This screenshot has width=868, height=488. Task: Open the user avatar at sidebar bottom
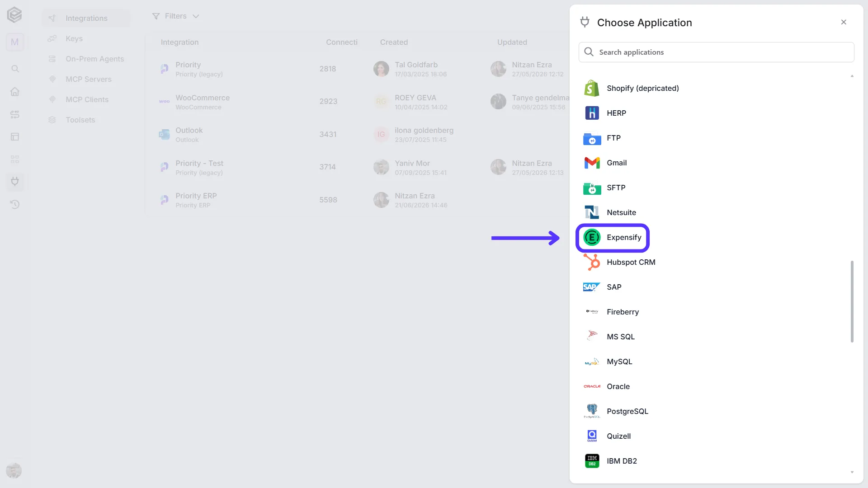(14, 470)
